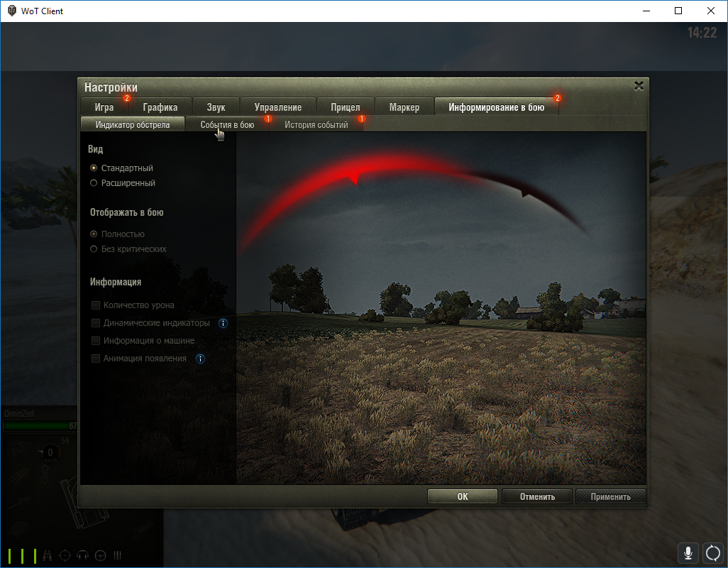
Task: Click the steering wheel driver icon
Action: click(100, 555)
